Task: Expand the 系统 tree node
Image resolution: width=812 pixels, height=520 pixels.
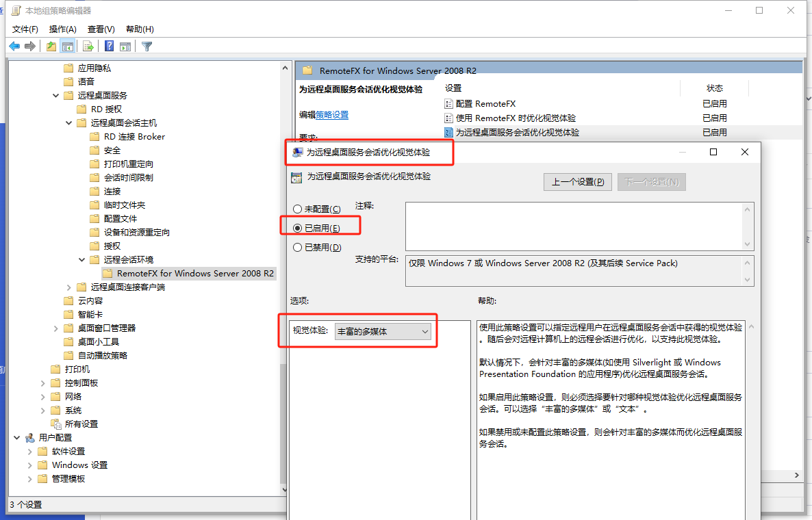Action: point(43,411)
